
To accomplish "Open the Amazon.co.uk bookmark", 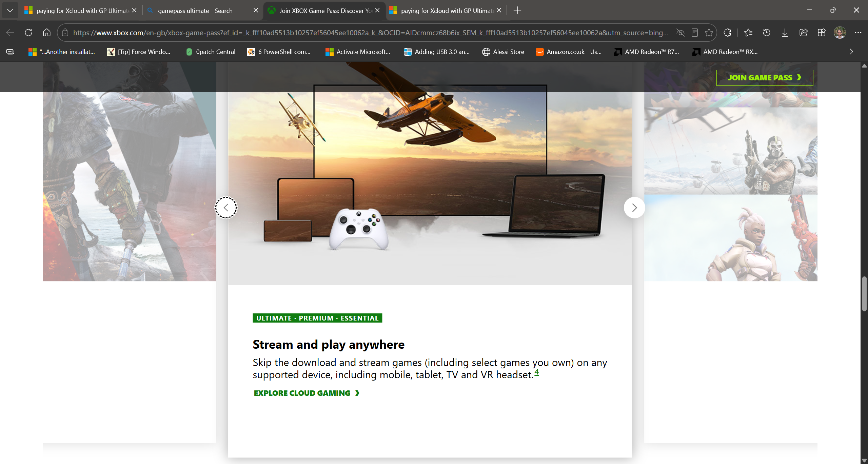I will (569, 52).
